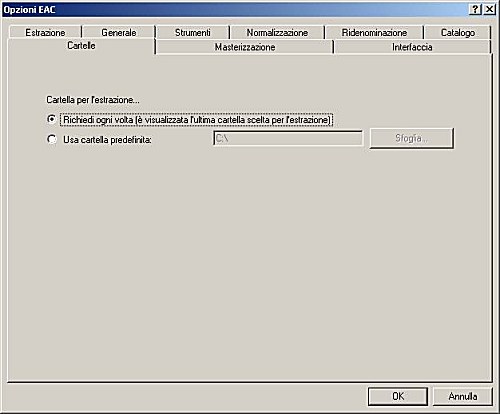This screenshot has height=414, width=500.
Task: Enable the Usa cartella predefinita radio option
Action: pyautogui.click(x=51, y=139)
